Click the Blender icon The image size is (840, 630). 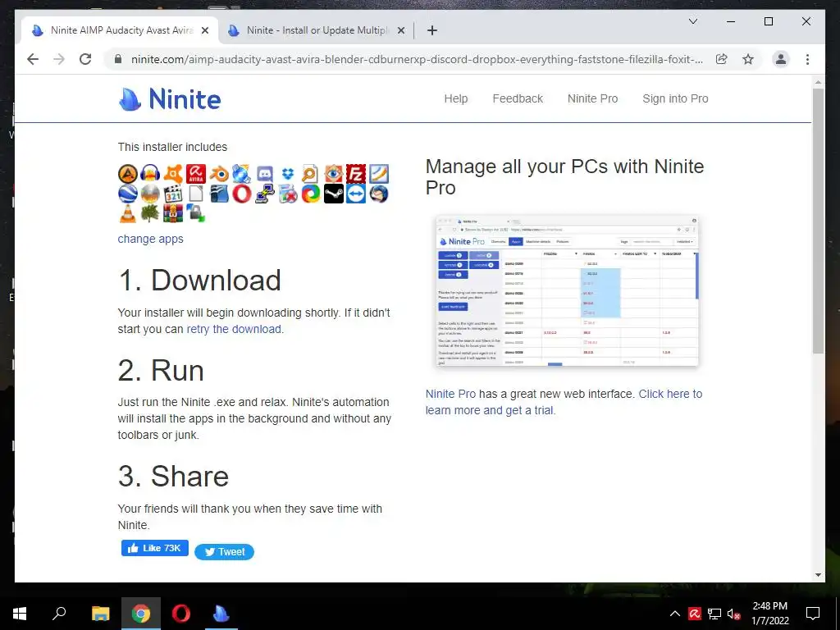point(219,174)
